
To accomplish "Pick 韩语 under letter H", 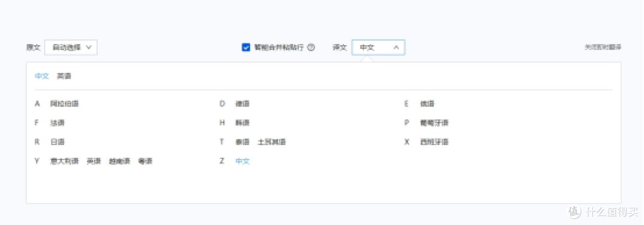I will pos(242,123).
